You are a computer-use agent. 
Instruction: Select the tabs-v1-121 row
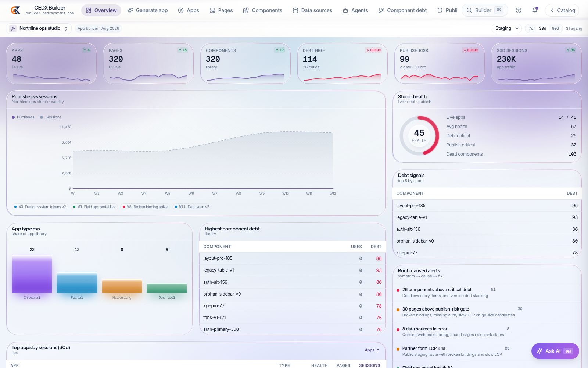[x=293, y=318]
